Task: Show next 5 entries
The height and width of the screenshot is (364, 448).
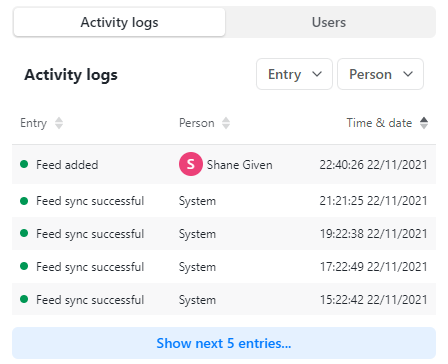Action: pos(224,343)
